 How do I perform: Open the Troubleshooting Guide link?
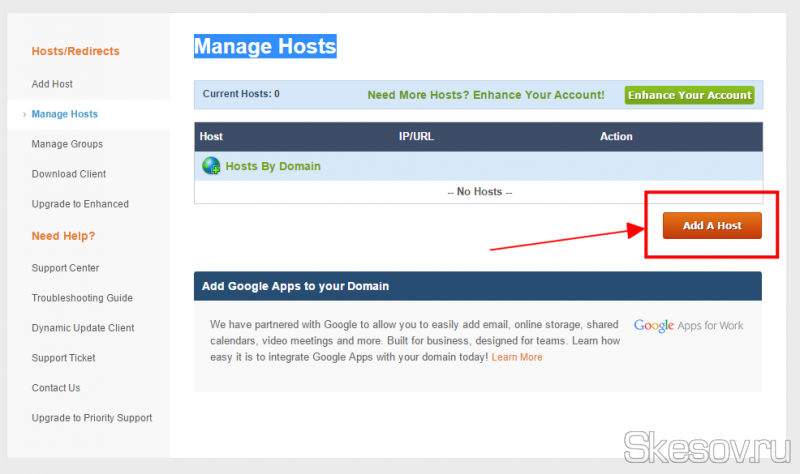82,298
